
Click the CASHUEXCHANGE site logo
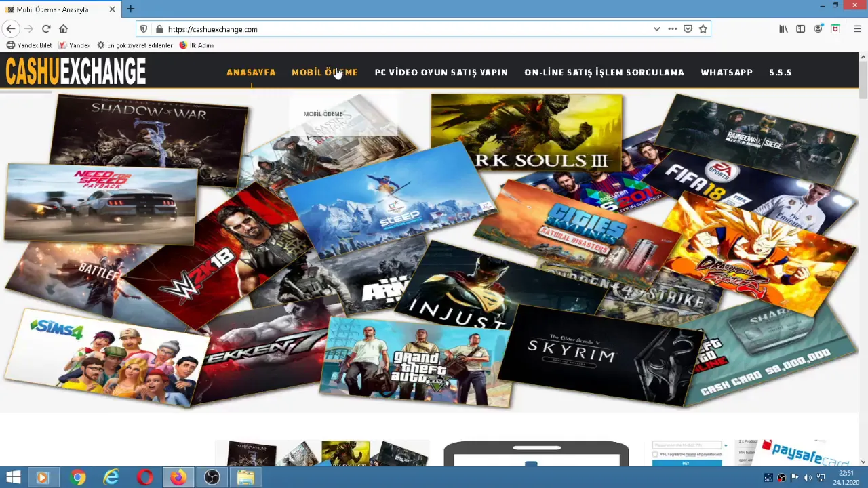point(76,71)
